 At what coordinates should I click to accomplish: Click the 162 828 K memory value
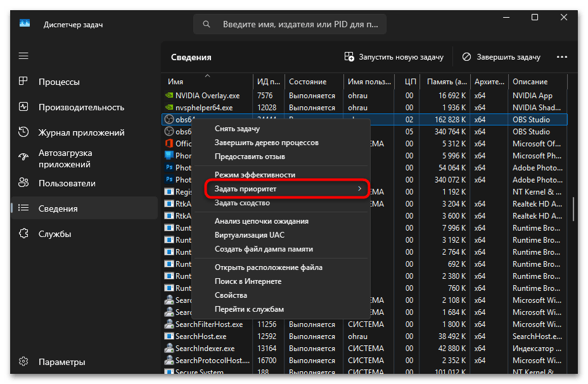coord(450,120)
